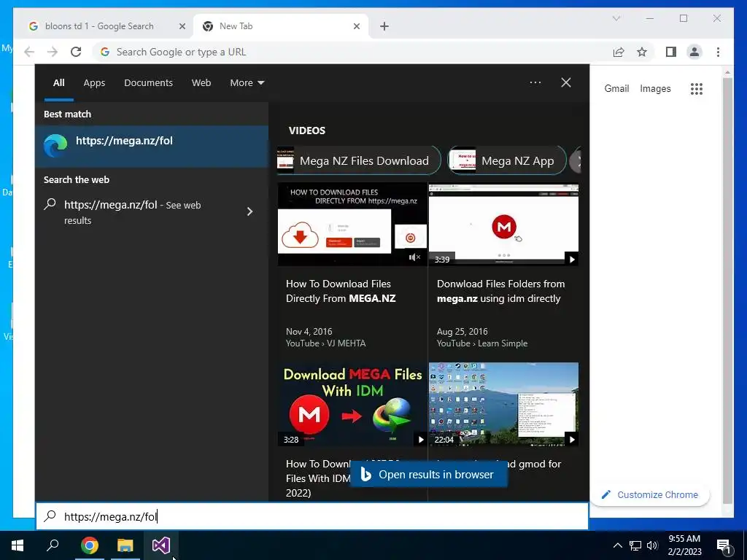Click the How To Download Files Directly title
Screen dimensions: 747x560
(x=341, y=291)
